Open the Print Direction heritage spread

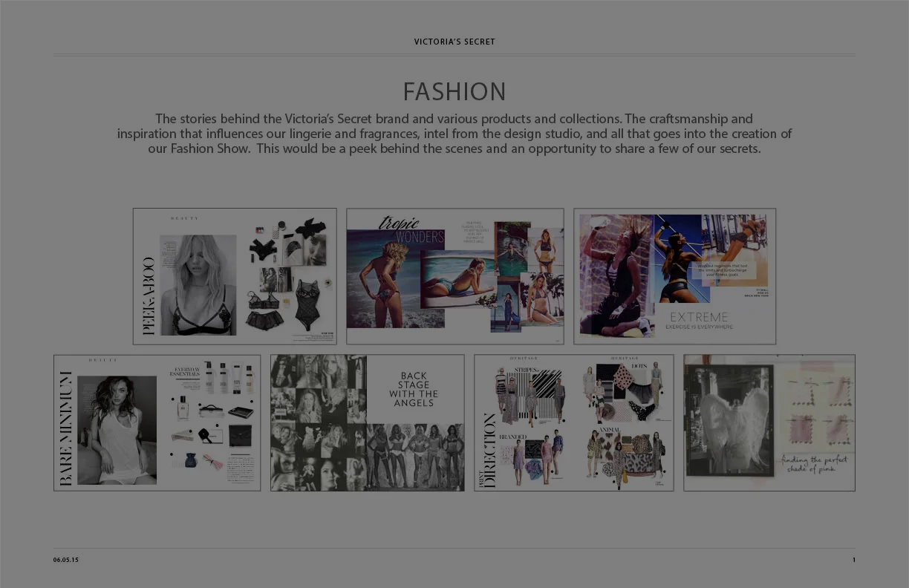coord(573,422)
